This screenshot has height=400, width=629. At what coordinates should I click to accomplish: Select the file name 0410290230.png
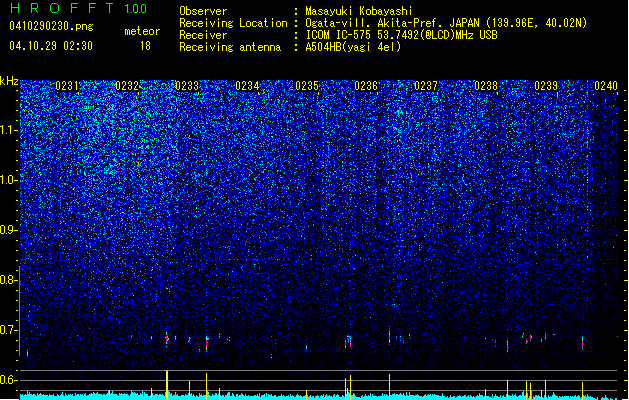pos(51,26)
